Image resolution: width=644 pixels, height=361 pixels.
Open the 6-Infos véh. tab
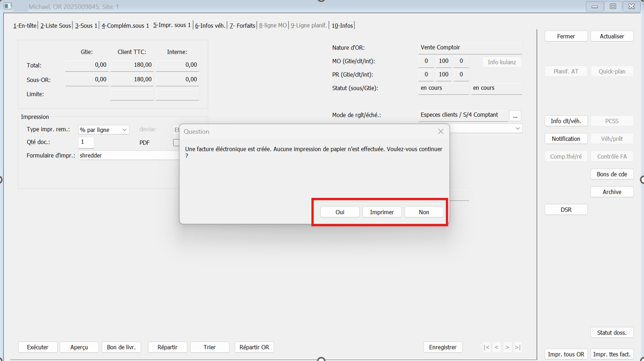210,25
